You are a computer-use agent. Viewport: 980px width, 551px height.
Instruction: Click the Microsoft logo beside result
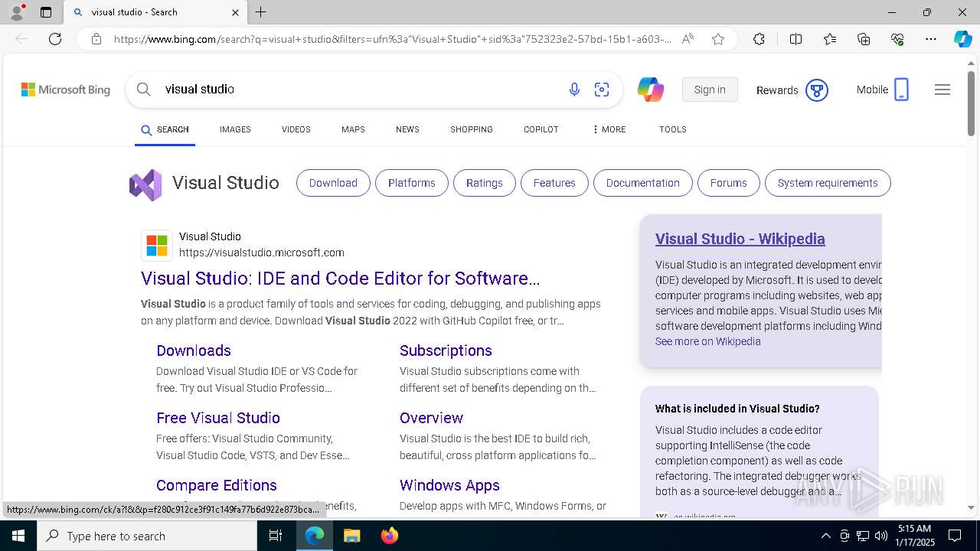click(157, 246)
